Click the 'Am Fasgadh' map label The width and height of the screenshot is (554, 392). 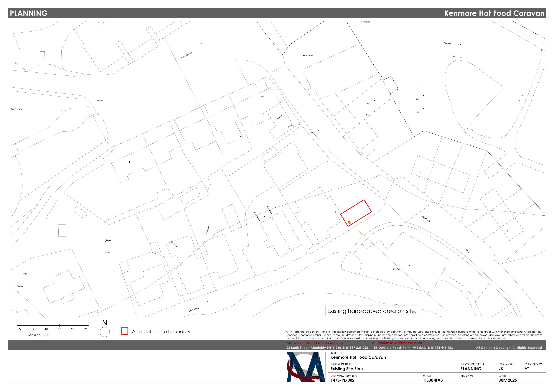pos(308,55)
